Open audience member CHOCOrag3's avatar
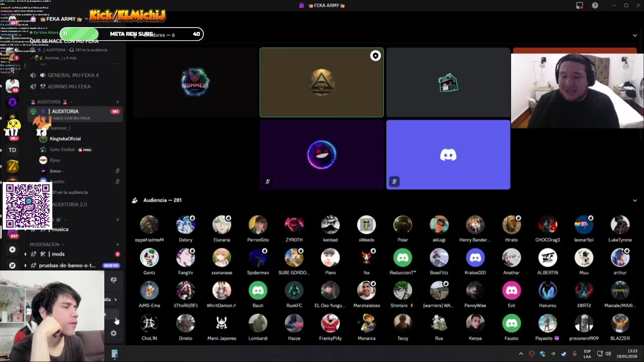Viewport: 644px width, 362px height. click(547, 225)
